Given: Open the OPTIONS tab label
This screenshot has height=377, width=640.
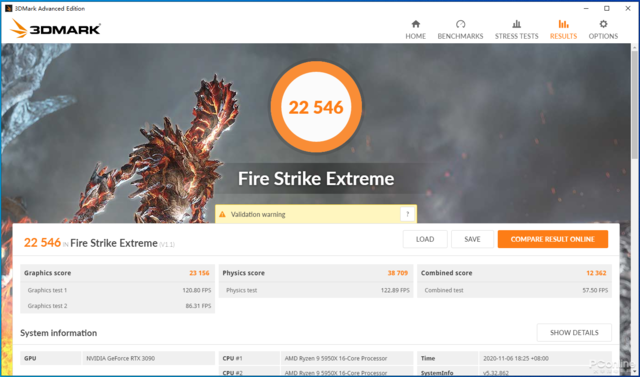Looking at the screenshot, I should pos(603,36).
